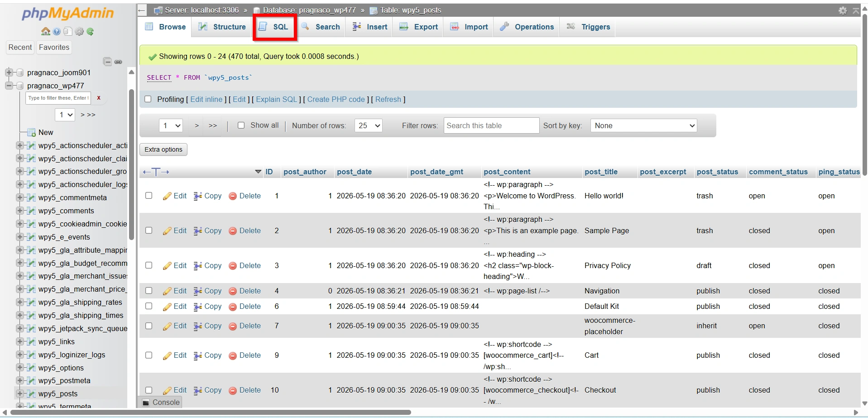
Task: Enable the Profiling checkbox
Action: tap(148, 99)
